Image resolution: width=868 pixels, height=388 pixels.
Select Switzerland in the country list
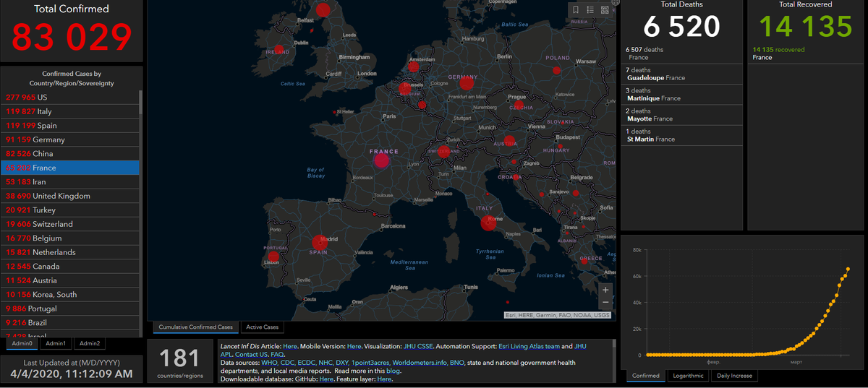coord(69,224)
